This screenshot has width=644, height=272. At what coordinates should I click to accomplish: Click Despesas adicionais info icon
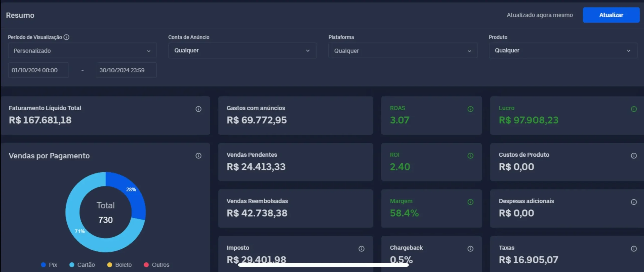click(634, 202)
